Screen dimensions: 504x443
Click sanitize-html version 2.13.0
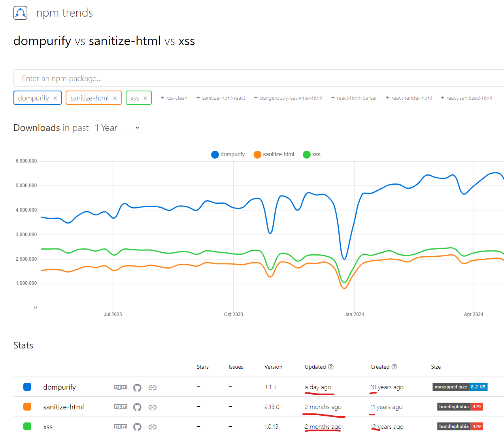[x=272, y=407]
